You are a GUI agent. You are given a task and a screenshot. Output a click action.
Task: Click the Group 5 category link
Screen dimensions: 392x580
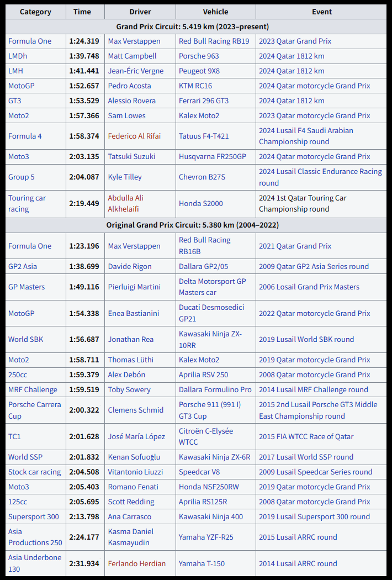[x=22, y=177]
